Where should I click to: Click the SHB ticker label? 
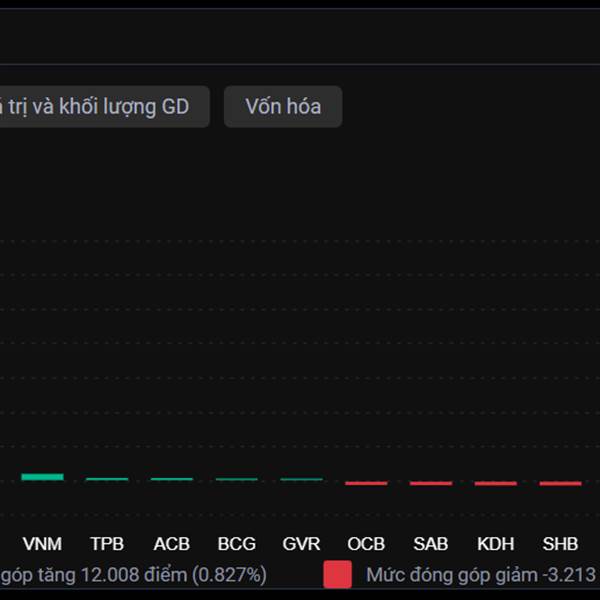click(x=560, y=544)
